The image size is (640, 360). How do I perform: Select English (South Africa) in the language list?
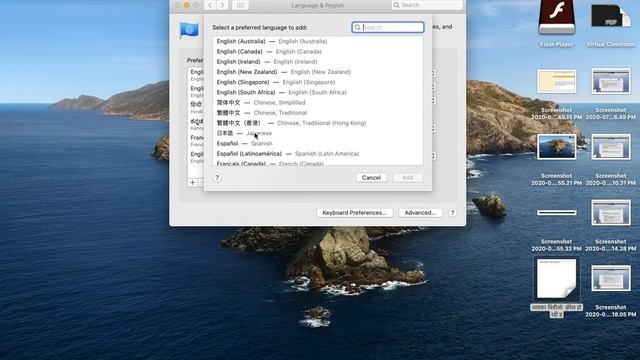click(x=318, y=92)
